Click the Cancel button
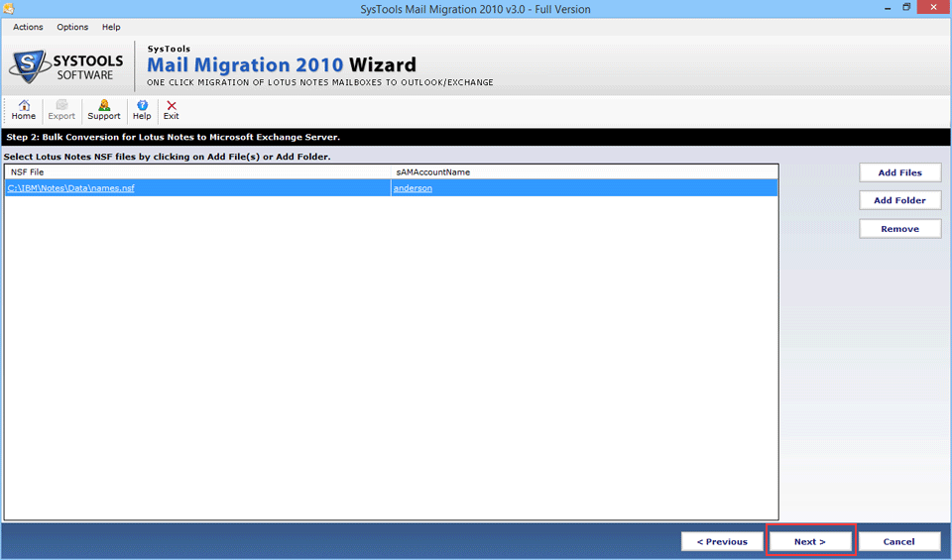This screenshot has height=560, width=952. pos(898,542)
